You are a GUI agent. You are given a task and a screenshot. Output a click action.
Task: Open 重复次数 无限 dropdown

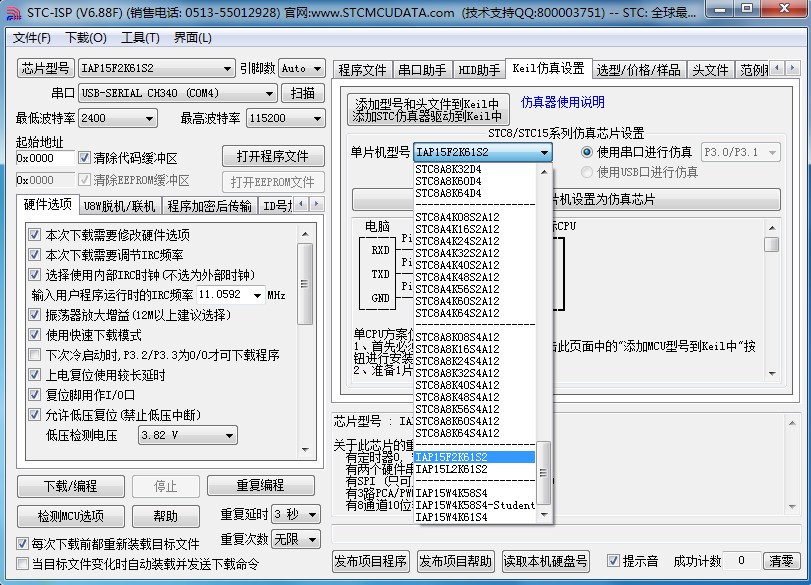click(296, 539)
